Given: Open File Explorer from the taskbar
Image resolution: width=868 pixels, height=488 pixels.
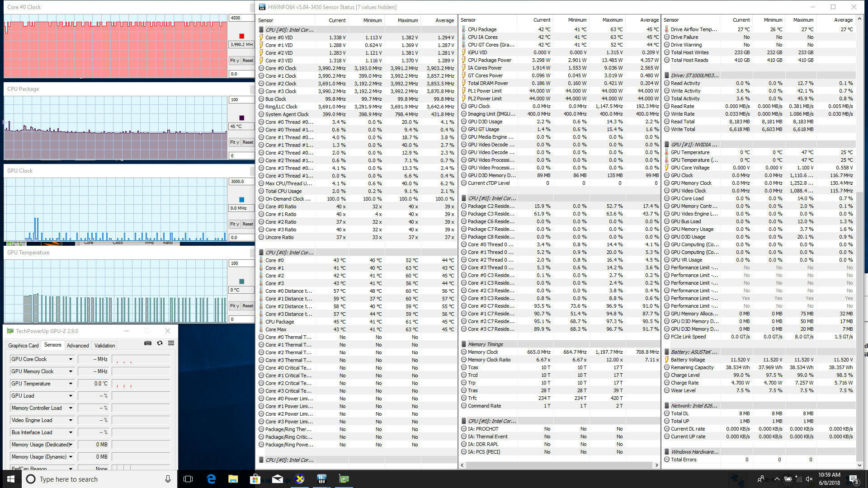Looking at the screenshot, I should pyautogui.click(x=233, y=479).
